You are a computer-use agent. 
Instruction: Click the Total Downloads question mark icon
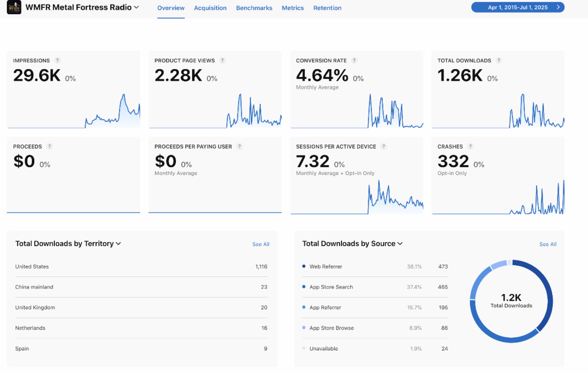click(499, 61)
